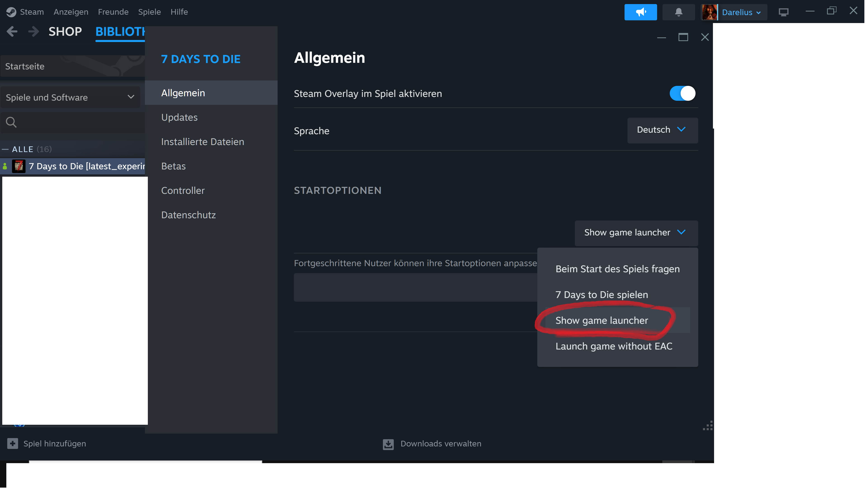Collapse the ALLE category
Viewport: 868px width, 488px height.
[x=5, y=149]
